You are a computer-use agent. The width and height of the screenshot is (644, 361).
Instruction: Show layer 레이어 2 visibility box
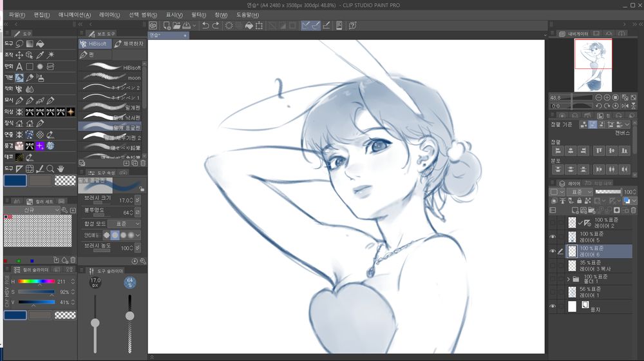click(x=553, y=223)
